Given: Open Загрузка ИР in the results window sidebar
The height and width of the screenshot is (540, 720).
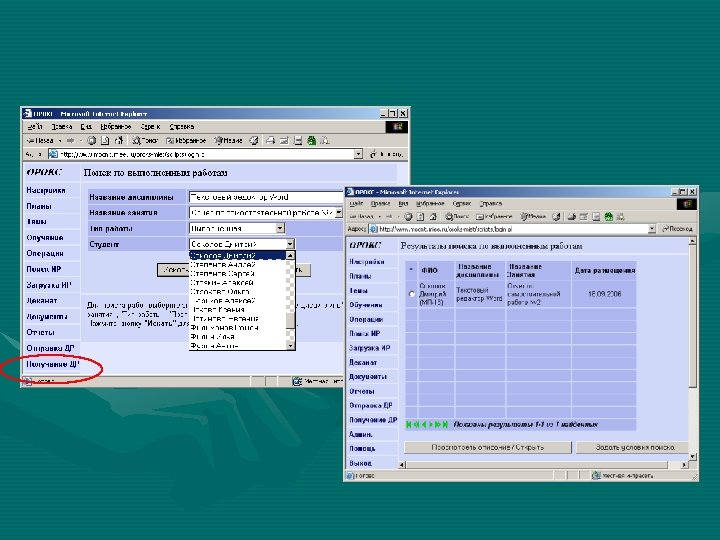Looking at the screenshot, I should (x=370, y=348).
